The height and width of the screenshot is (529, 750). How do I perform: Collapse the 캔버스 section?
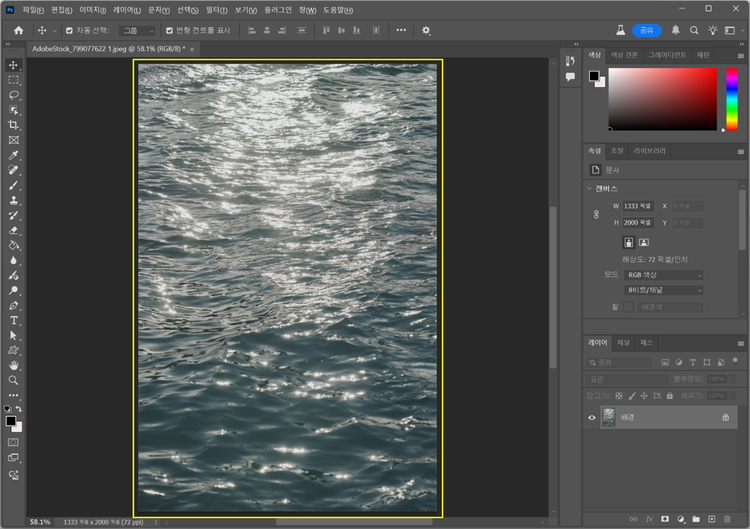tap(590, 188)
